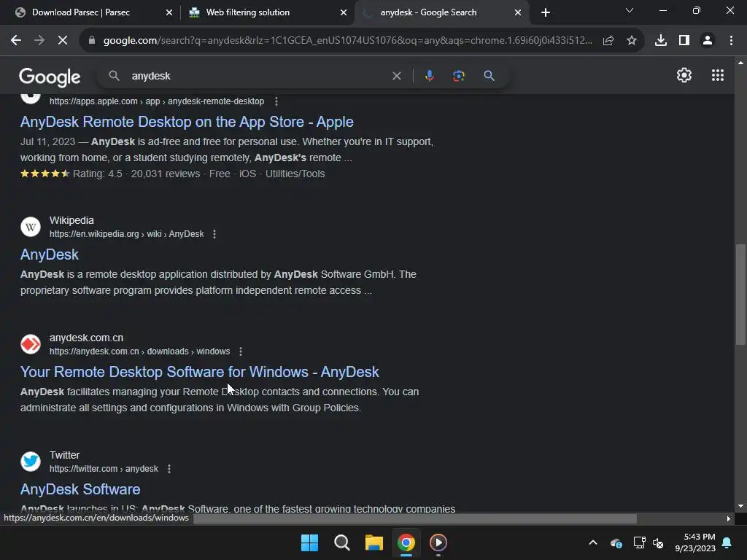Click the display network tray icon
The image size is (747, 560).
click(639, 542)
